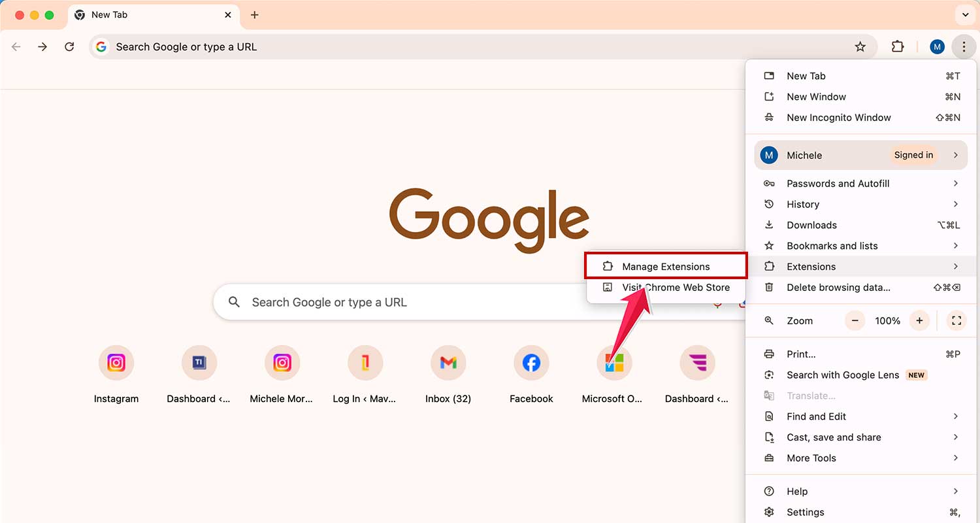
Task: Select Manage Extensions from the submenu
Action: (x=666, y=266)
